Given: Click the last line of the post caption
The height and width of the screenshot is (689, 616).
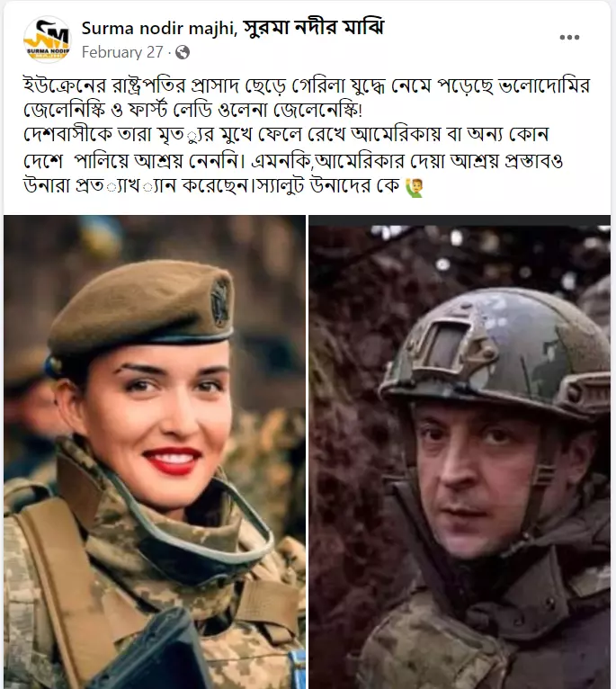Looking at the screenshot, I should (x=224, y=186).
